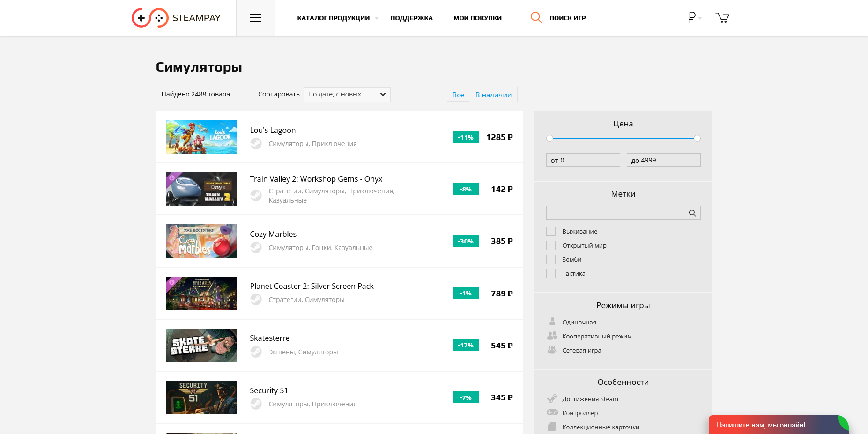
Task: Click the Сетевая игра network icon
Action: [552, 350]
